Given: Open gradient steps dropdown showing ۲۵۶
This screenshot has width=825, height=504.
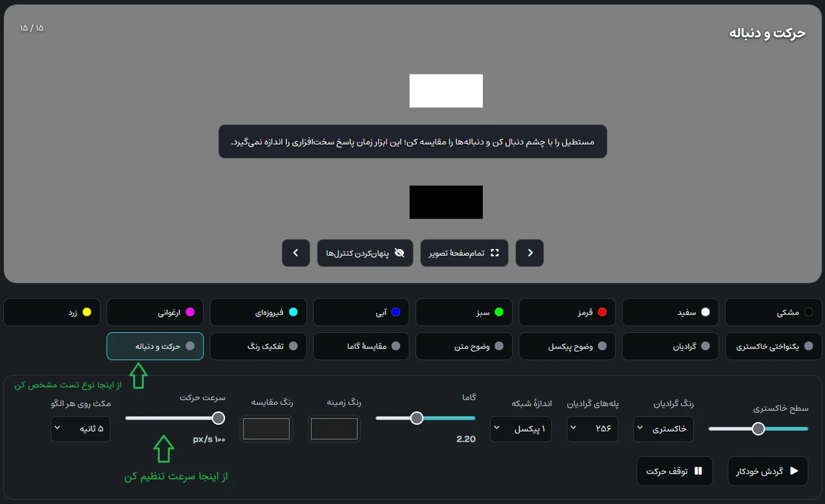Looking at the screenshot, I should click(x=593, y=429).
